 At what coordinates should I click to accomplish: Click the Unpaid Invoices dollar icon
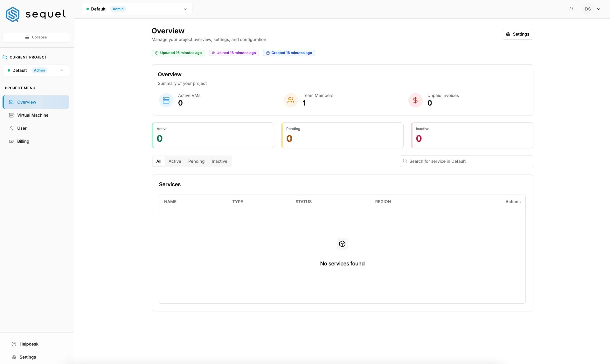pyautogui.click(x=415, y=100)
